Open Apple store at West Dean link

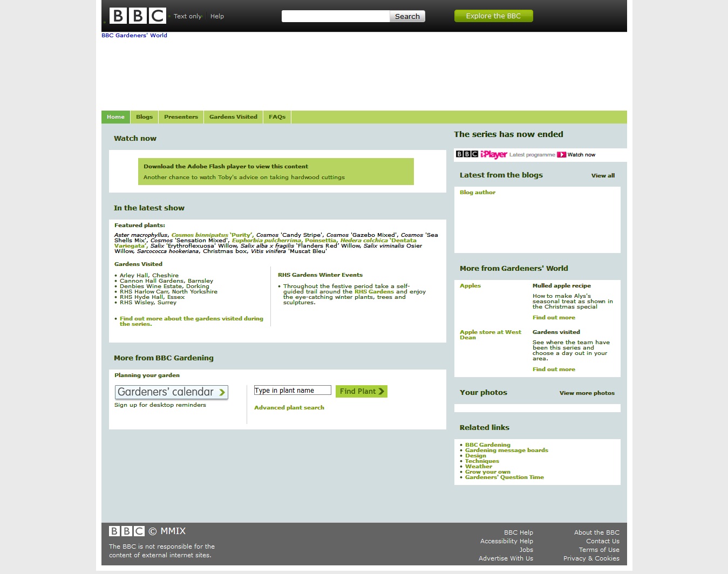click(491, 335)
